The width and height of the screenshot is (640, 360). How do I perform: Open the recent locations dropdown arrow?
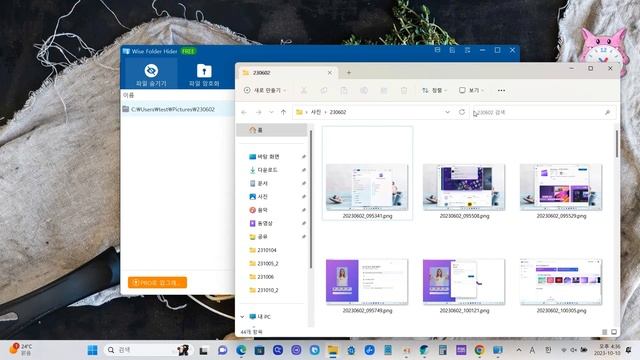click(x=271, y=112)
